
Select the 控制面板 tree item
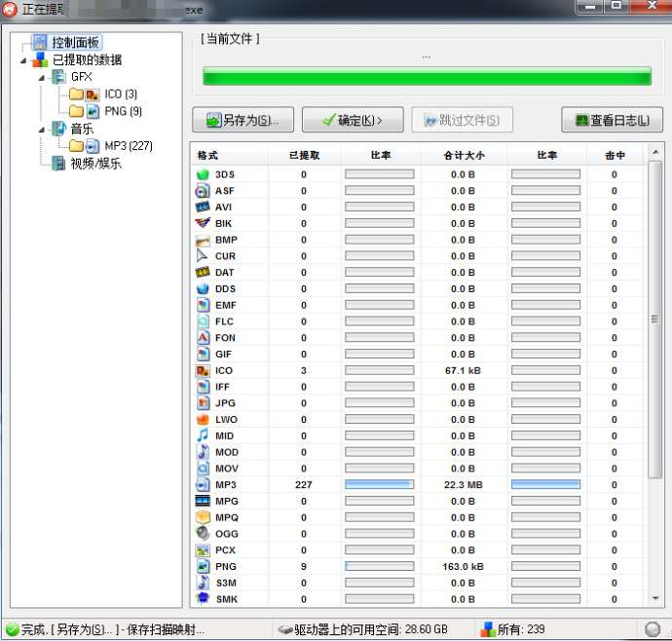tap(74, 43)
